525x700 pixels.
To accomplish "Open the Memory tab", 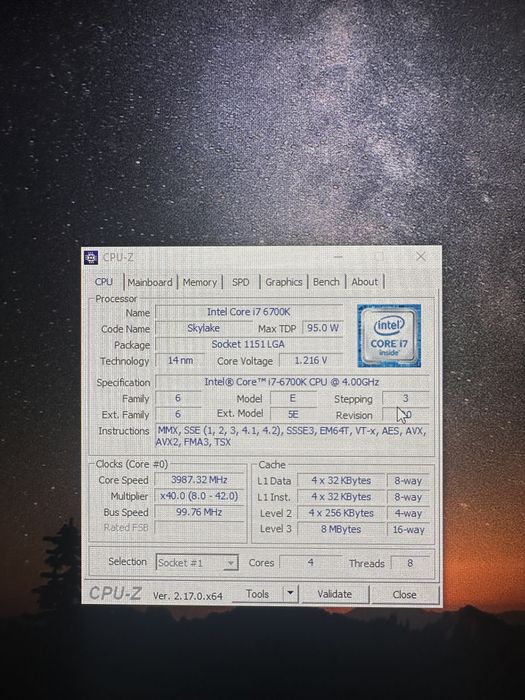I will (200, 282).
